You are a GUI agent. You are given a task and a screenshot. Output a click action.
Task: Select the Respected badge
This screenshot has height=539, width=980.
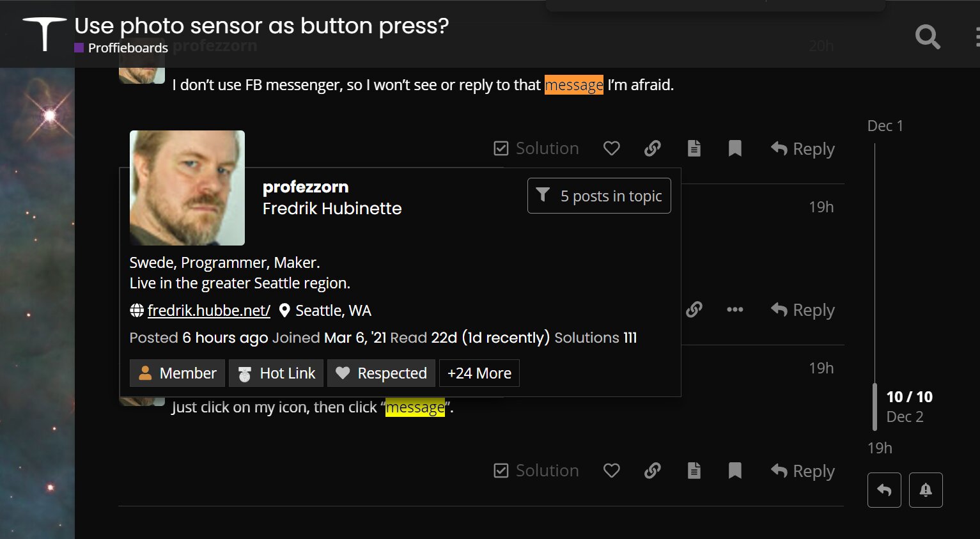point(381,373)
